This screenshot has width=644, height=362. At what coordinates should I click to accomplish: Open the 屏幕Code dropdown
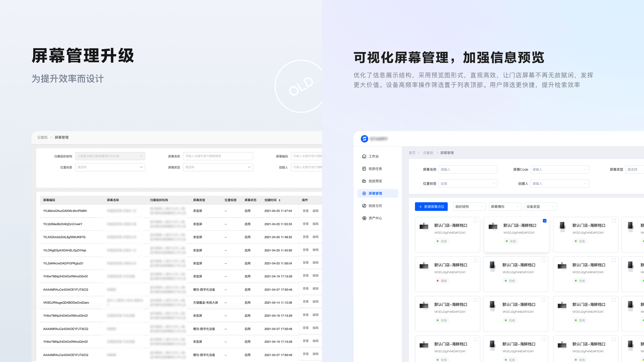click(x=559, y=169)
